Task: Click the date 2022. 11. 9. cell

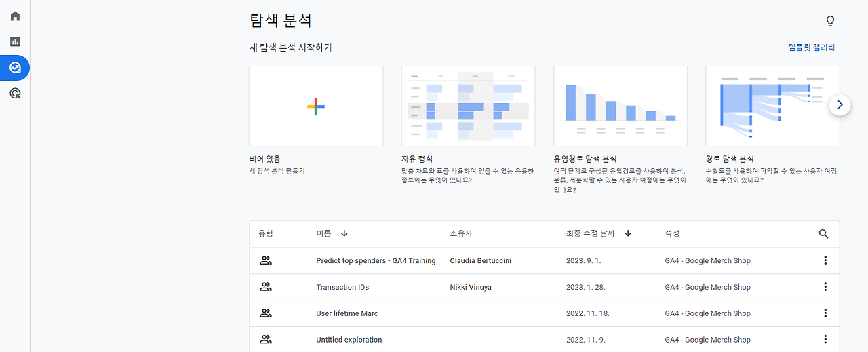Action: 585,340
